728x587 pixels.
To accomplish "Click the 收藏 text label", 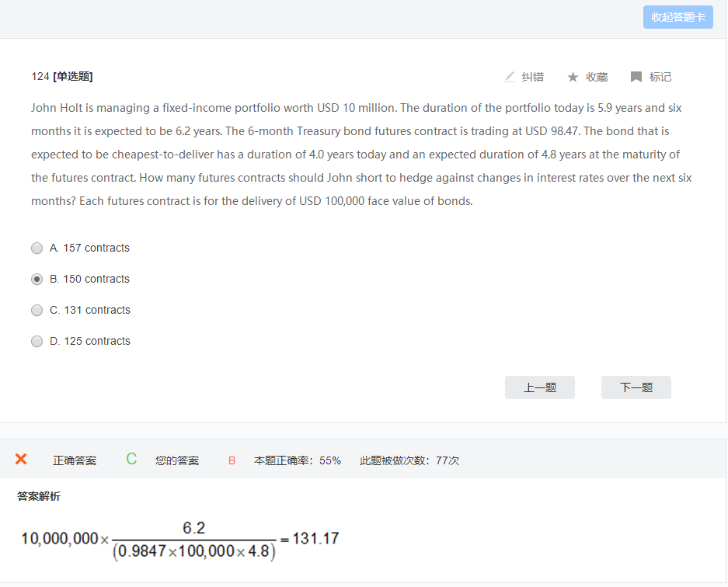I will coord(596,77).
